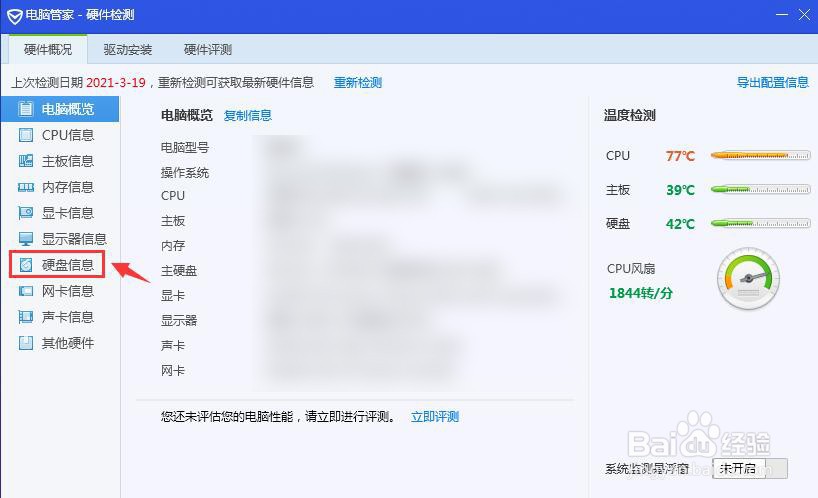Click the 温度检测 heading
Screen dimensions: 818x498
tap(630, 115)
